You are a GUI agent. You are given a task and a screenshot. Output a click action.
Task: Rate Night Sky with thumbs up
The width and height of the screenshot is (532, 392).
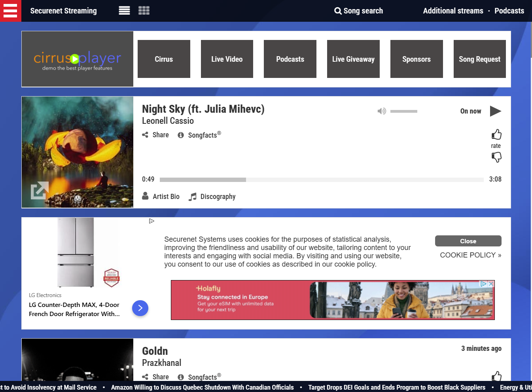pos(496,134)
